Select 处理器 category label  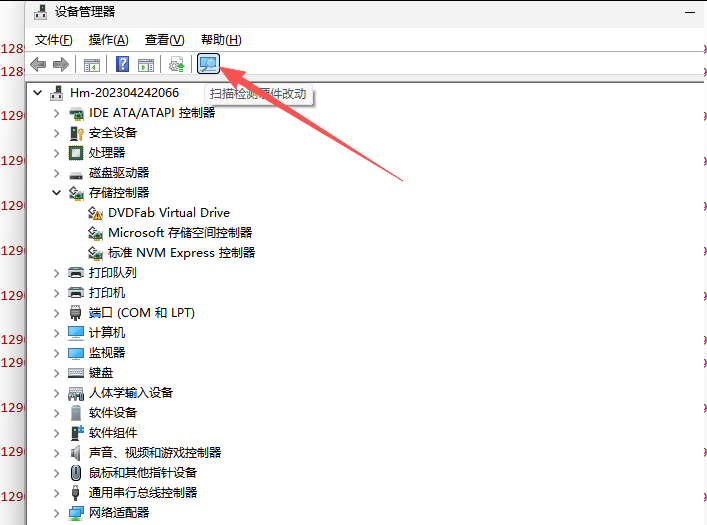(107, 153)
